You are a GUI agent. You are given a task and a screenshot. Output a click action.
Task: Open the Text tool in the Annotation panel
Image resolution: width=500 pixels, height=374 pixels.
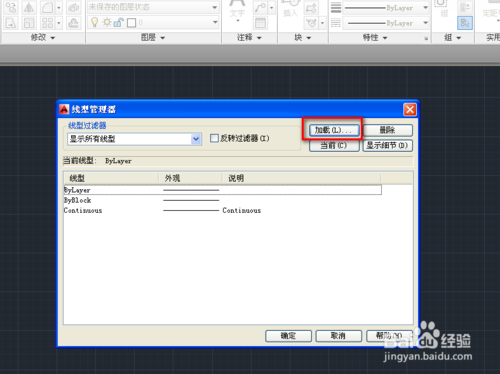click(237, 10)
